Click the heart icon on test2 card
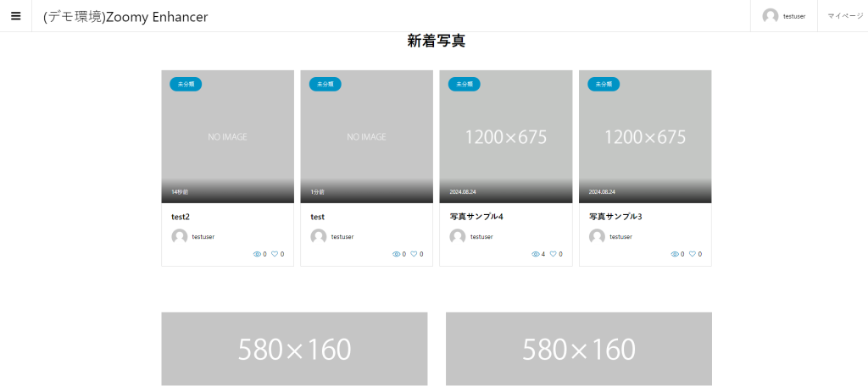 (x=275, y=254)
